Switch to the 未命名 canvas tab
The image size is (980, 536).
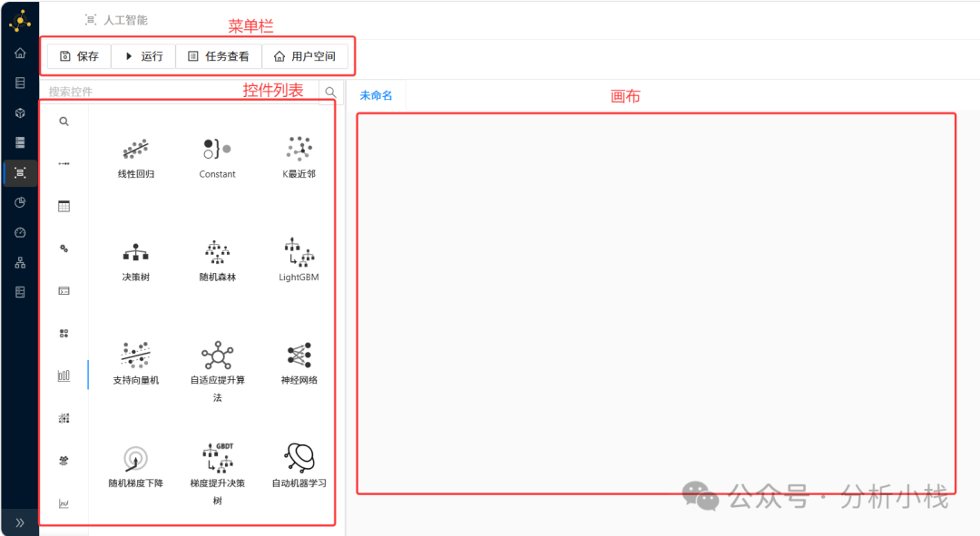point(377,95)
